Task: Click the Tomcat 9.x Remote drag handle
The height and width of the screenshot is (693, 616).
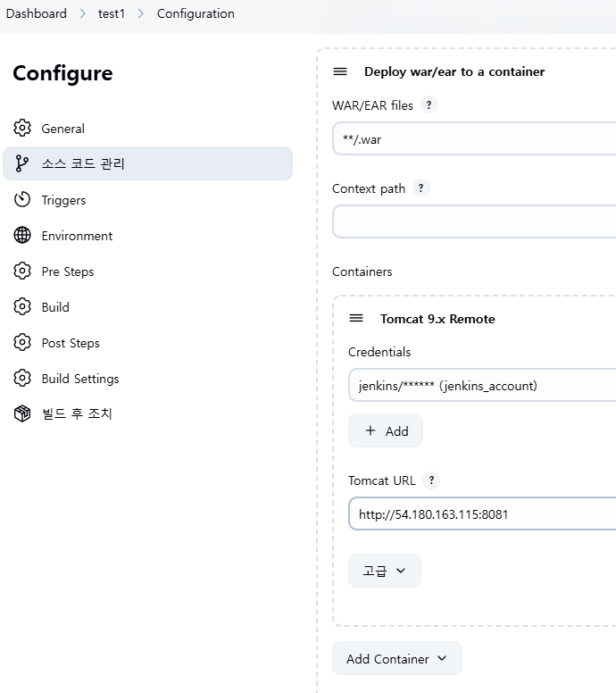Action: 356,319
